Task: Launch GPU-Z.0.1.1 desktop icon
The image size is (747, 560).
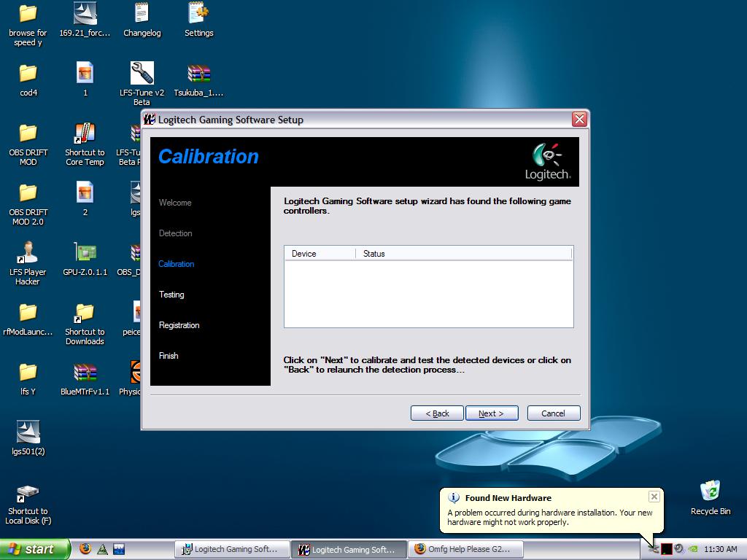Action: [85, 260]
